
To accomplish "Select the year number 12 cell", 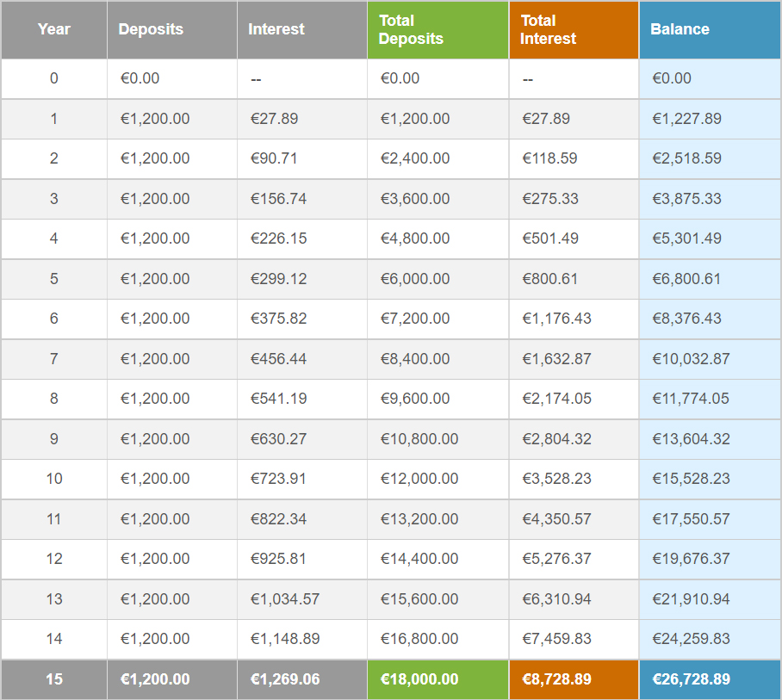I will click(54, 559).
